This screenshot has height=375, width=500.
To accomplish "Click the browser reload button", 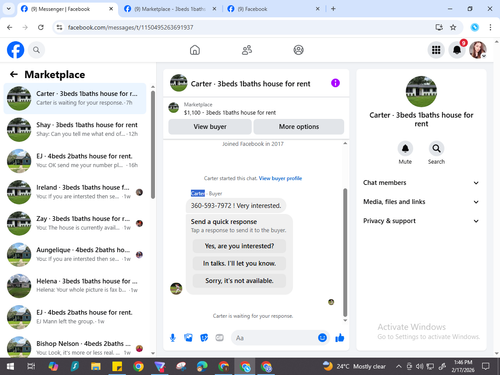I will [x=41, y=27].
